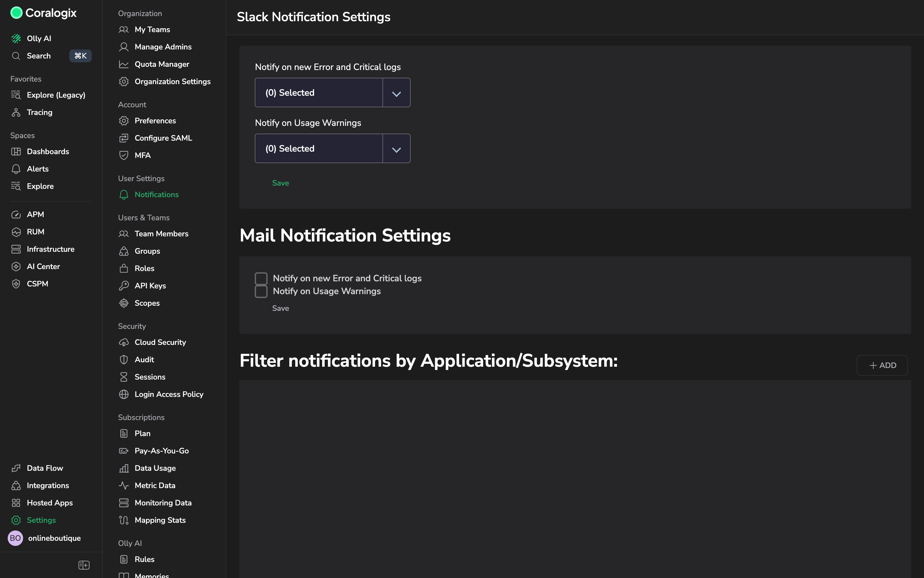Click the Sessions hourglass icon
The height and width of the screenshot is (578, 924).
click(x=124, y=377)
